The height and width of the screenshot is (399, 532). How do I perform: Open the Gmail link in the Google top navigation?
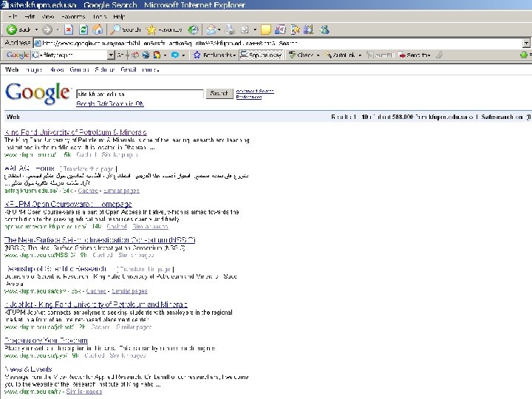tap(129, 70)
